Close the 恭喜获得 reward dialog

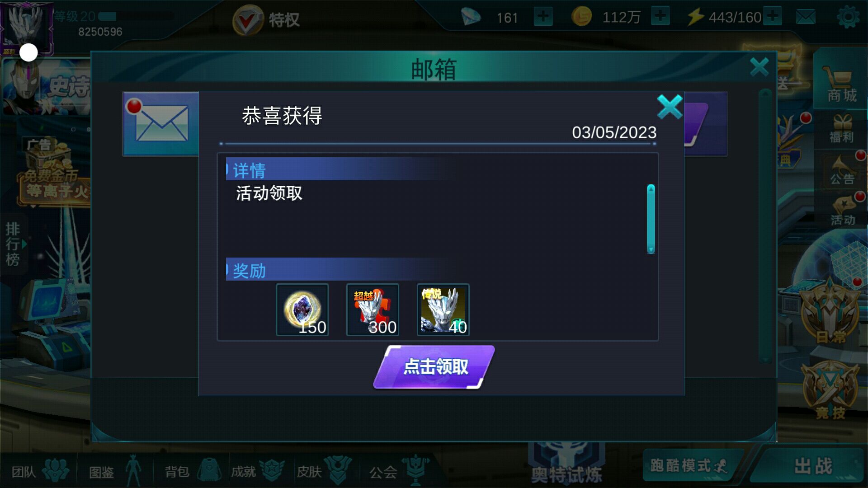pos(670,107)
